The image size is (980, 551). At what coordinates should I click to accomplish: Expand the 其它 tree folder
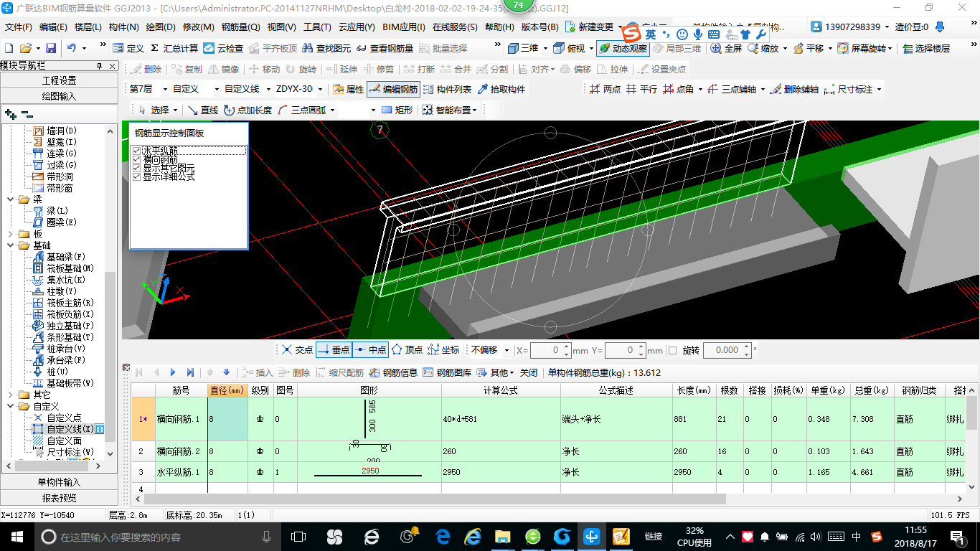11,395
